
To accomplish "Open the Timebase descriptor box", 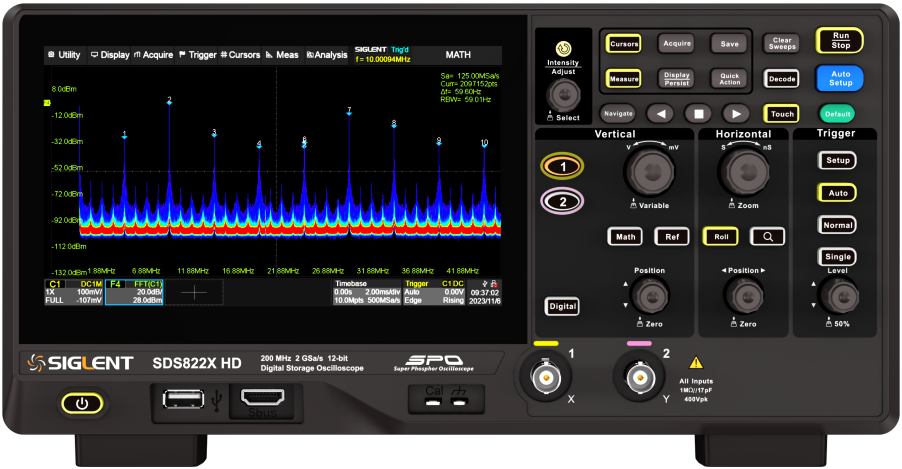I will 367,292.
